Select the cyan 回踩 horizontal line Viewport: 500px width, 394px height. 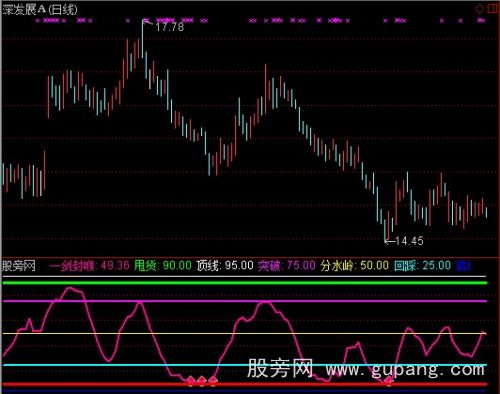point(245,365)
